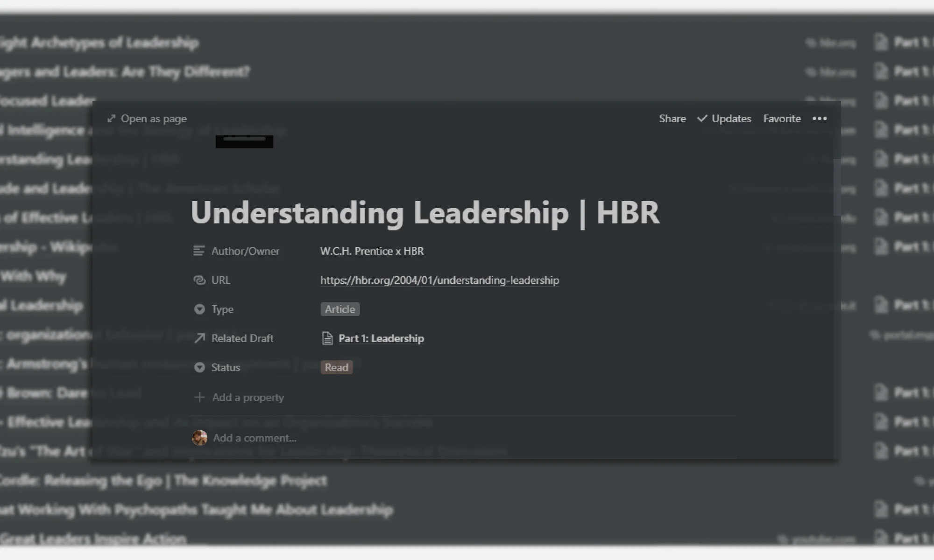
Task: Open the Part 1: Leadership related page
Action: click(x=381, y=338)
